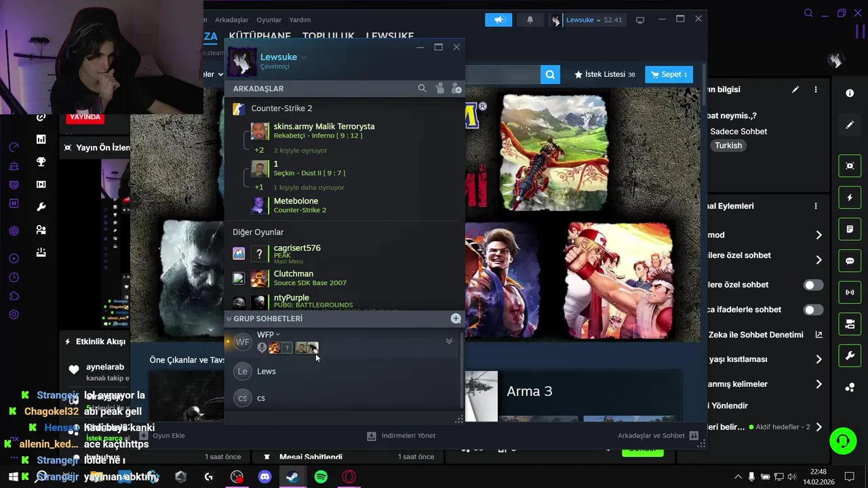The height and width of the screenshot is (488, 868).
Task: Toggle the 'lere özel sohbet' switch
Action: point(813,285)
